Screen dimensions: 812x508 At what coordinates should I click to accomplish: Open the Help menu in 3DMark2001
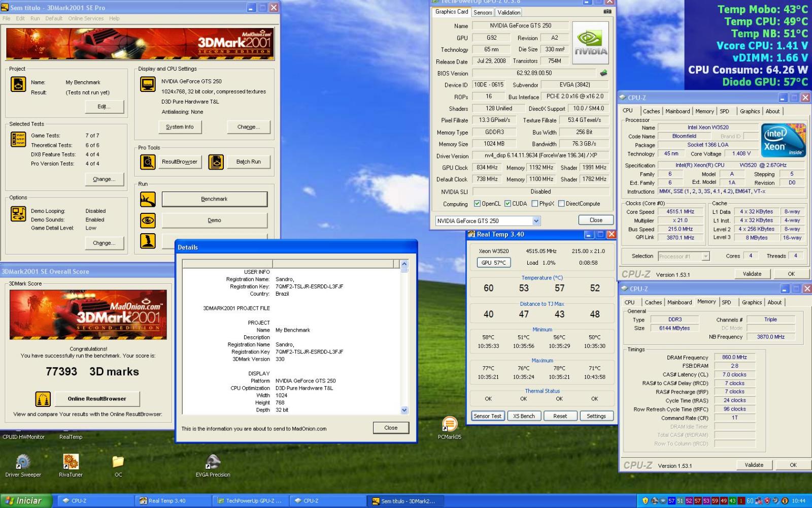(114, 18)
